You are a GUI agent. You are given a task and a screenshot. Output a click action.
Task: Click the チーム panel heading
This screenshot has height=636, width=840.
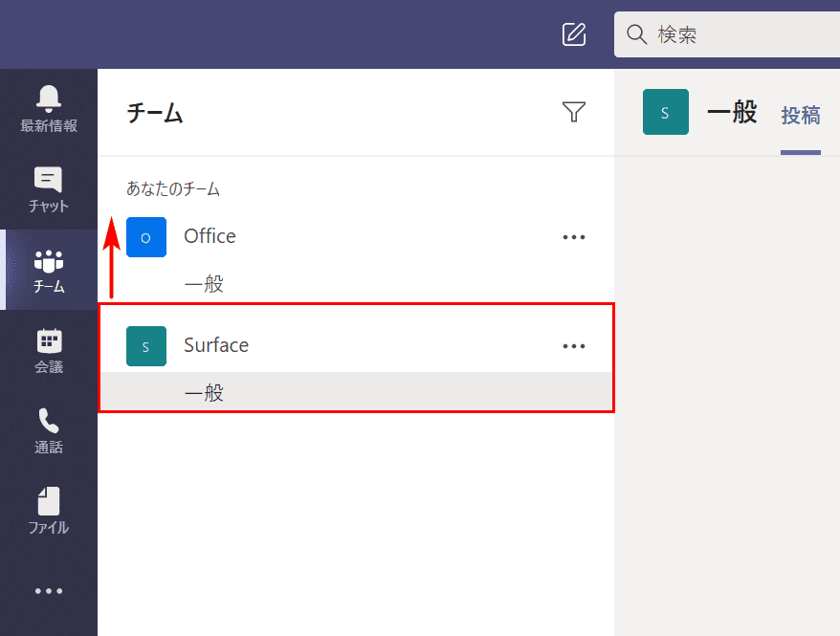pos(155,113)
